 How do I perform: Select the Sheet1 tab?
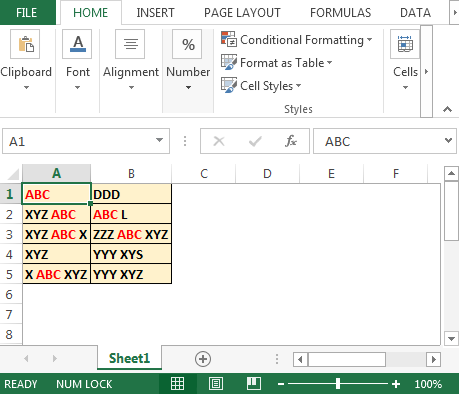point(129,358)
